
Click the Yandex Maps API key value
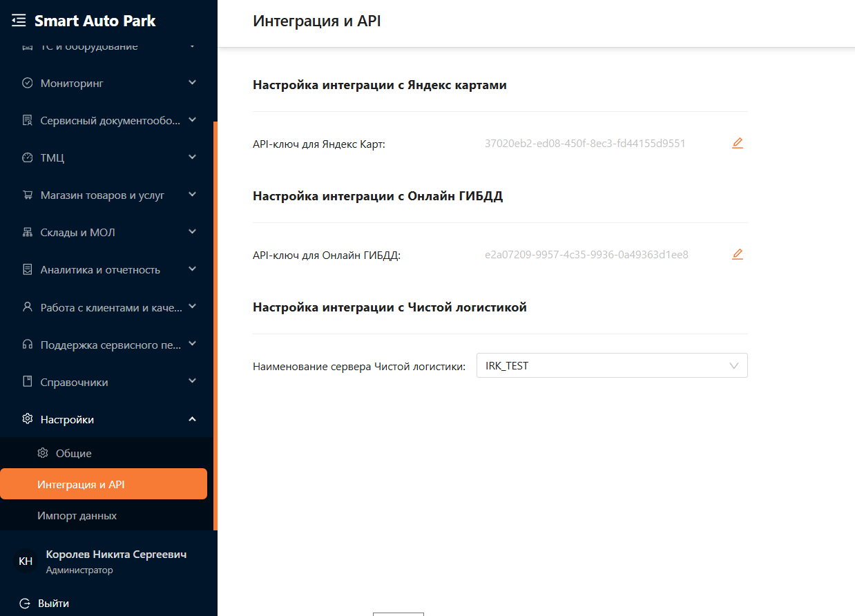coord(584,144)
